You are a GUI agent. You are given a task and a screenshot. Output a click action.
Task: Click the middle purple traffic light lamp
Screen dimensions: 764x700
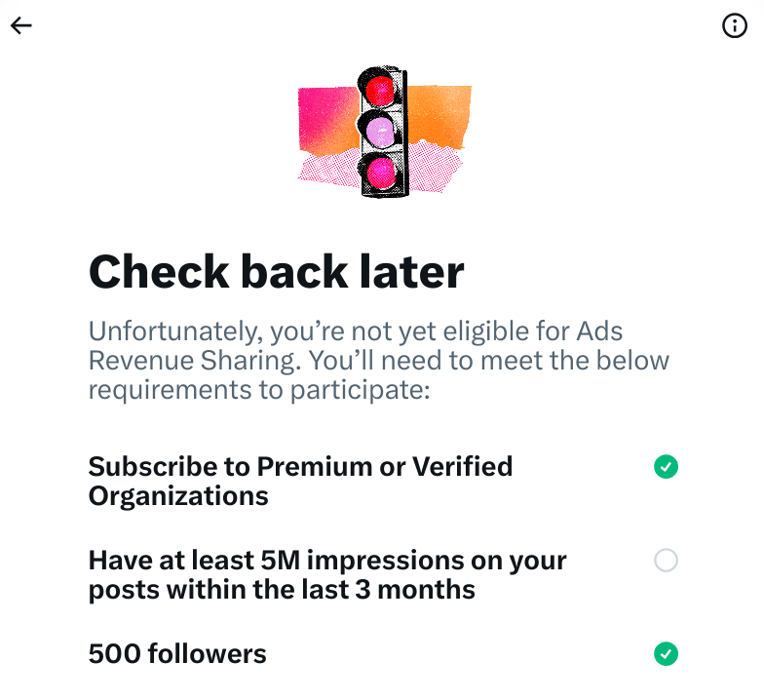[x=380, y=133]
